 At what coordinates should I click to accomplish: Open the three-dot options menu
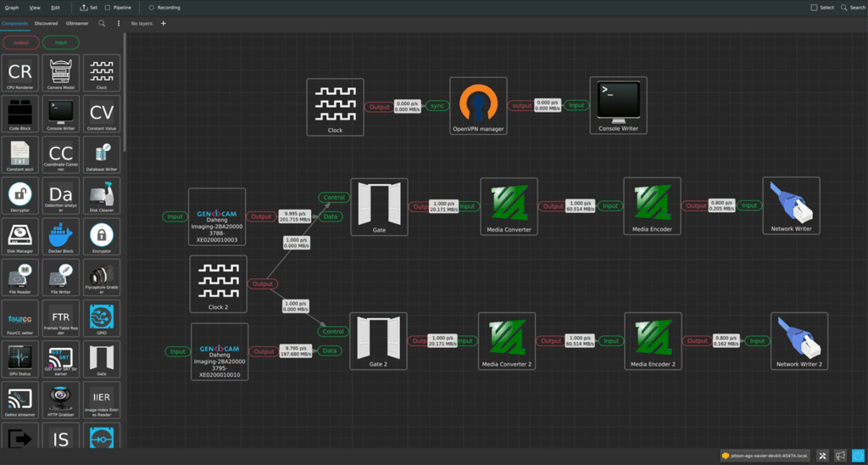coord(118,24)
